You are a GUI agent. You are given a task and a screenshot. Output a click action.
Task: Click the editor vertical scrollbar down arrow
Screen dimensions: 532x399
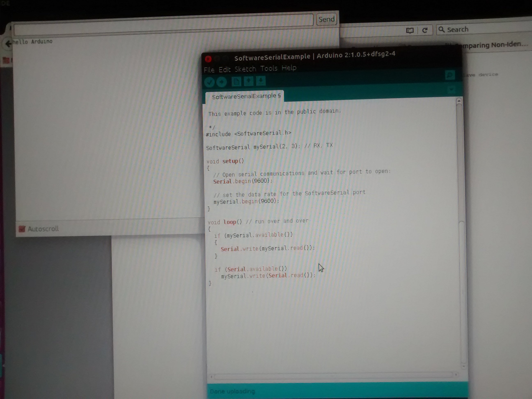coord(464,366)
